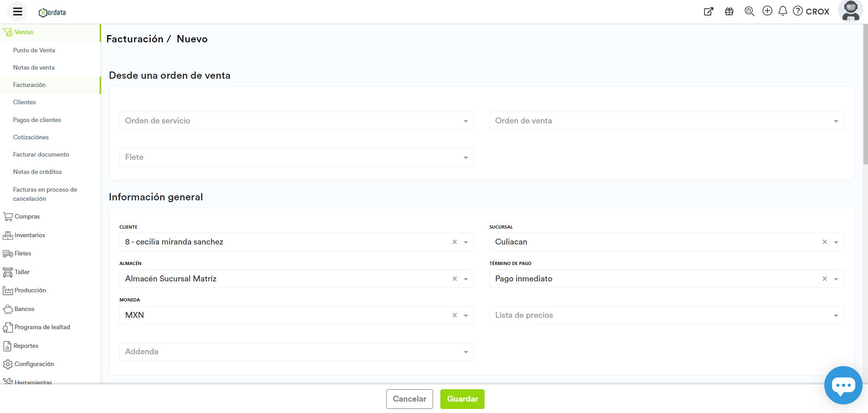Click the external link icon in header

pos(708,11)
